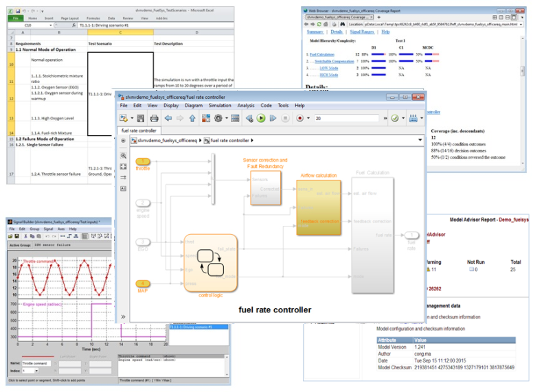Open the Group menu in Signal Builder
Image resolution: width=533 pixels, height=392 pixels.
pos(34,229)
